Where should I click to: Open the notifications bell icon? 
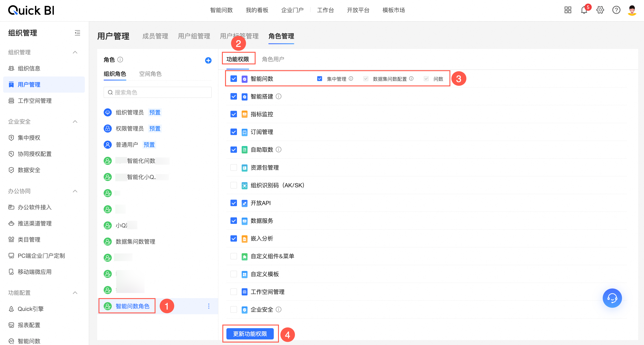point(584,10)
